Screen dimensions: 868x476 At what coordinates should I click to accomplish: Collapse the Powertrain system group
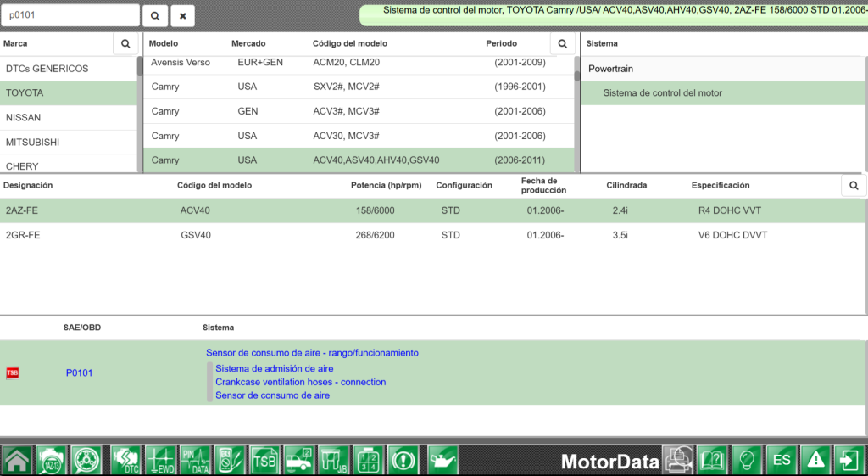click(x=722, y=69)
